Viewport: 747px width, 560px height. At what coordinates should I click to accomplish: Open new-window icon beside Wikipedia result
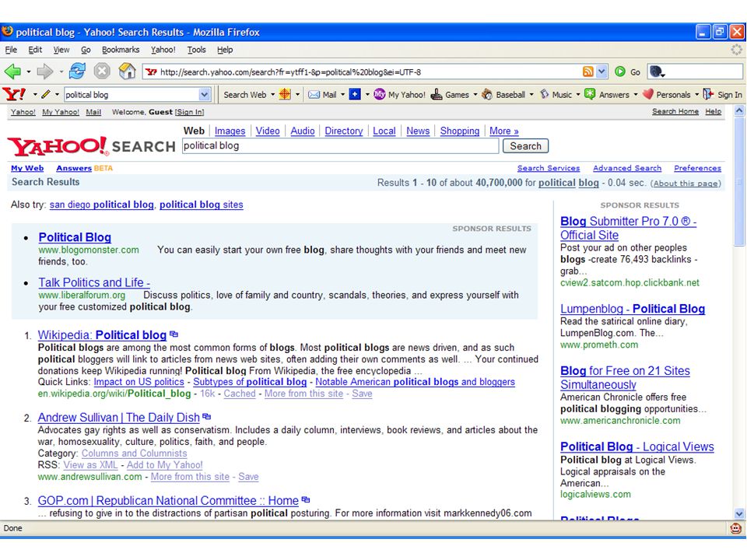[174, 334]
